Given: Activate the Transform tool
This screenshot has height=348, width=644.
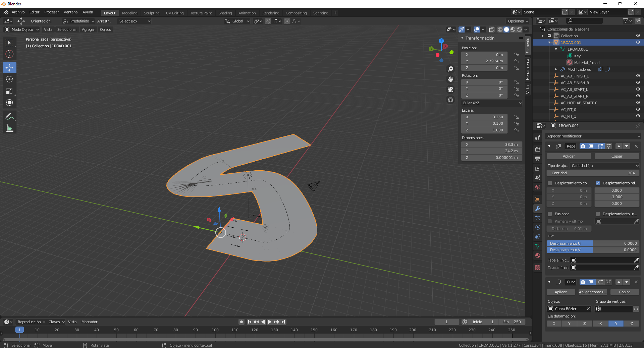Looking at the screenshot, I should tap(9, 103).
